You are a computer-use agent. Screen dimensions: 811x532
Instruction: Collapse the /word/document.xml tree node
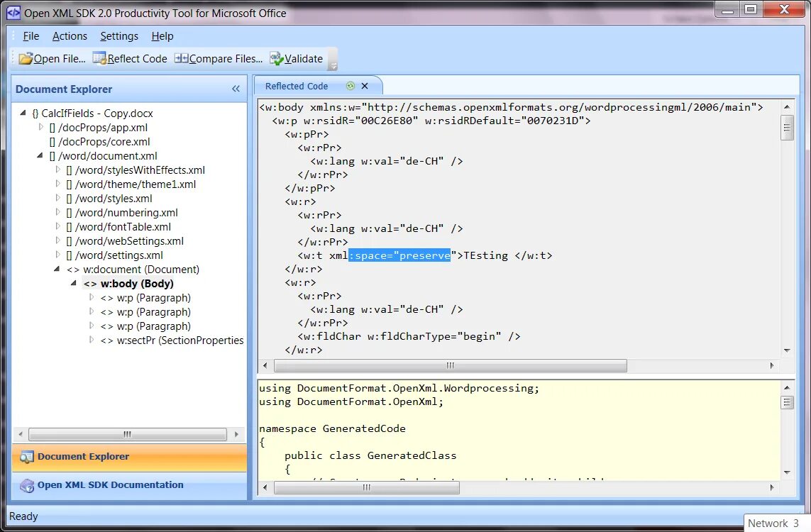(40, 155)
